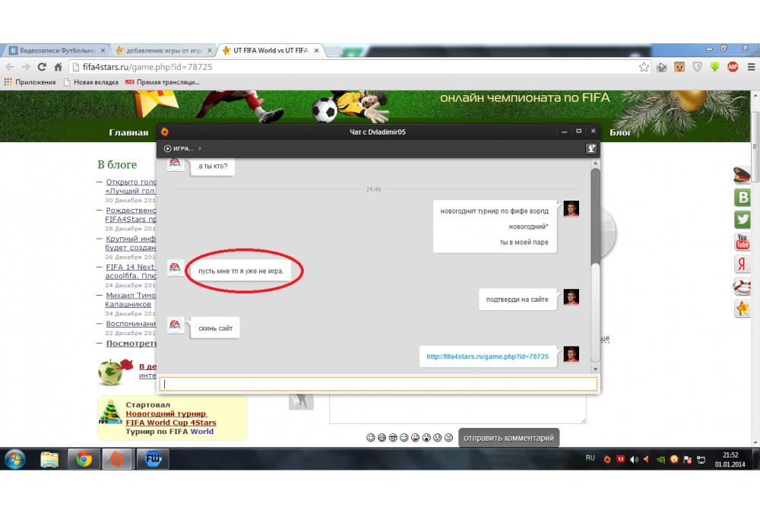The height and width of the screenshot is (532, 760).
Task: Bookmark page with the star icon
Action: (x=644, y=67)
